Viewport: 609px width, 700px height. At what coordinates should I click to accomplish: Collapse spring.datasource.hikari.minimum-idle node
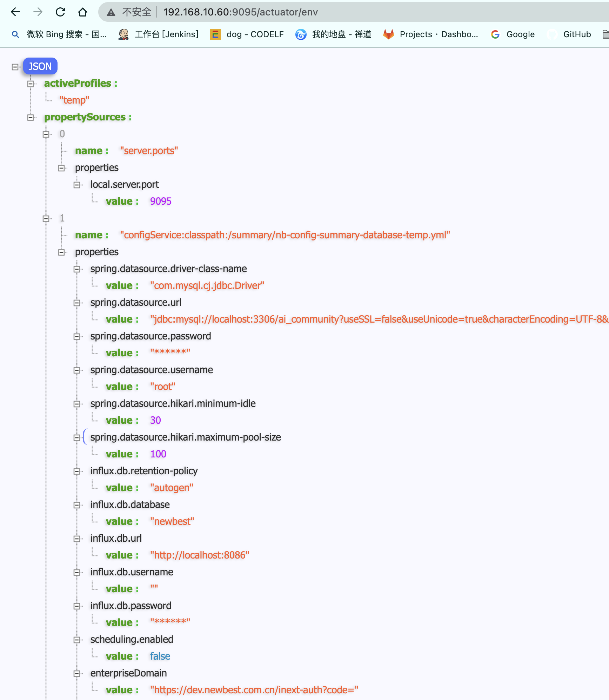click(x=77, y=404)
